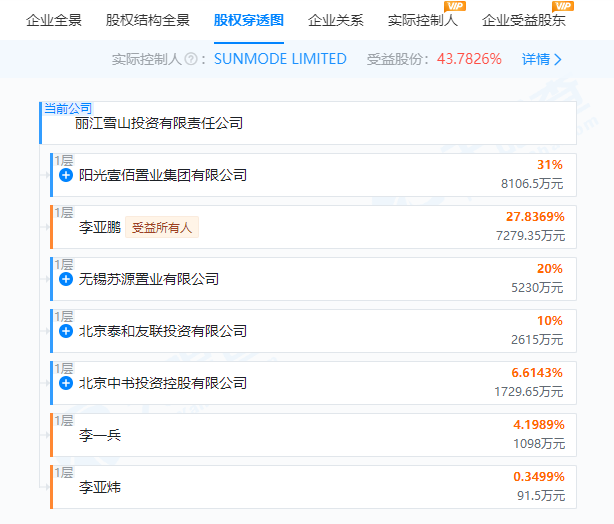The height and width of the screenshot is (524, 614).
Task: Expand 无锡苏源置业有限公司 plus icon
Action: [x=66, y=279]
